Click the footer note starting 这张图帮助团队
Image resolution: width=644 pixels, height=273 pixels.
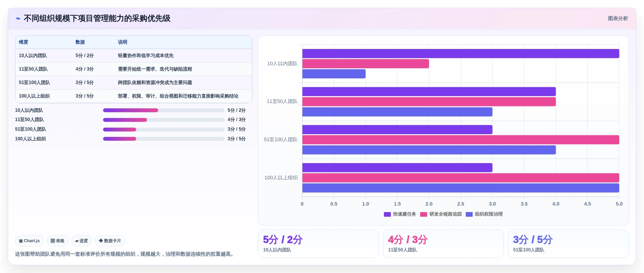point(125,254)
